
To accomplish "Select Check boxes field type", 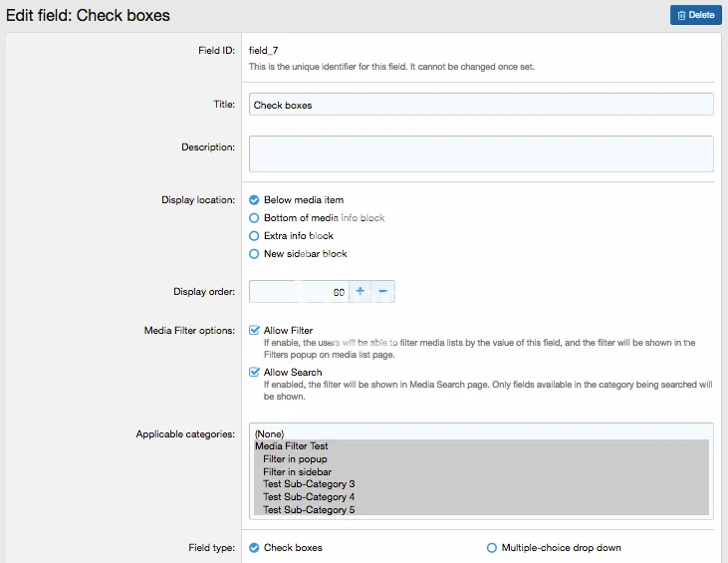I will 254,548.
